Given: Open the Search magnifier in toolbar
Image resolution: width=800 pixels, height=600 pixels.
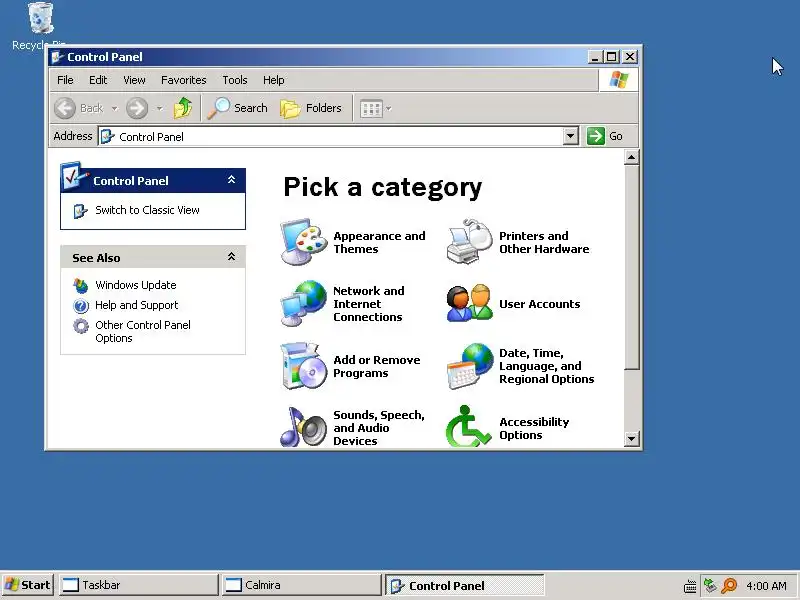Looking at the screenshot, I should (x=237, y=108).
